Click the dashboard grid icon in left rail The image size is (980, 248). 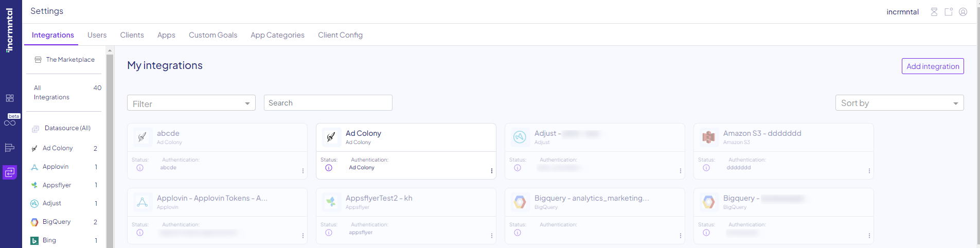click(x=10, y=98)
